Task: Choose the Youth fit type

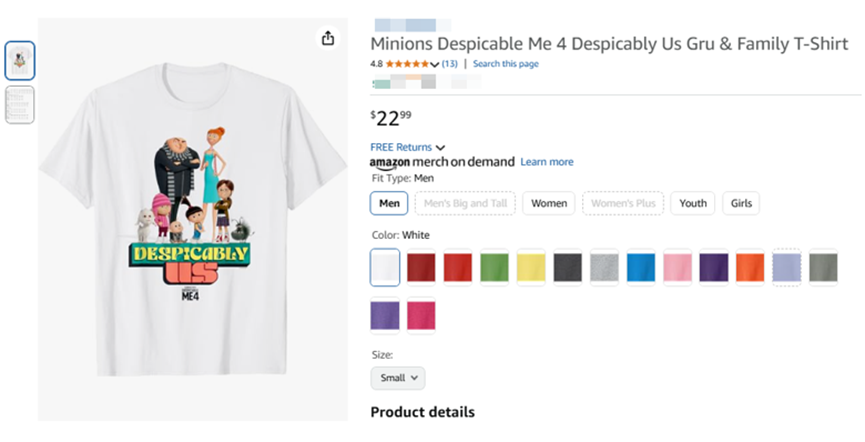Action: click(x=693, y=203)
